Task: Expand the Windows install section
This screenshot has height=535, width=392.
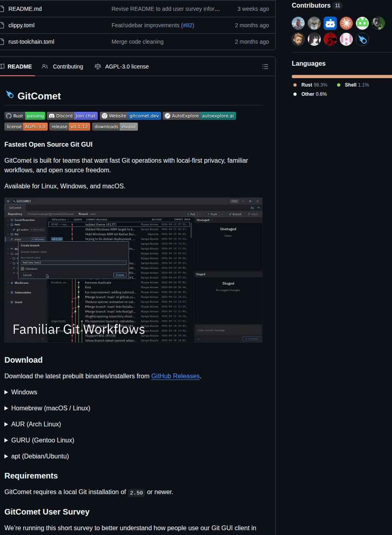Action: 21,392
